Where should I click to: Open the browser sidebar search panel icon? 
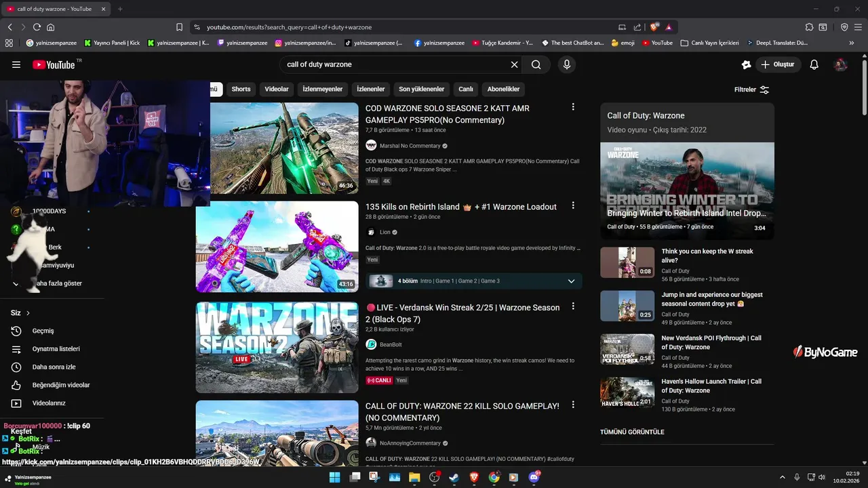(823, 27)
